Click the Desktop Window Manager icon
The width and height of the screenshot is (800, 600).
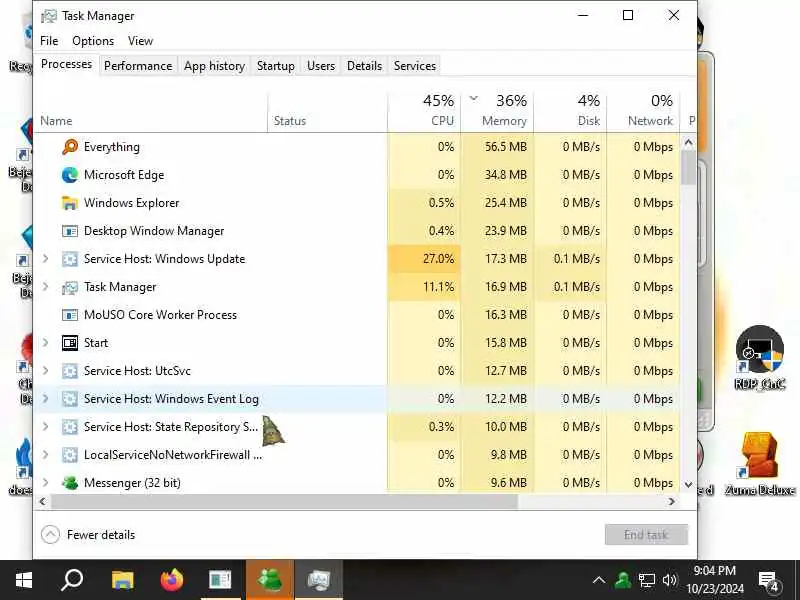[70, 231]
